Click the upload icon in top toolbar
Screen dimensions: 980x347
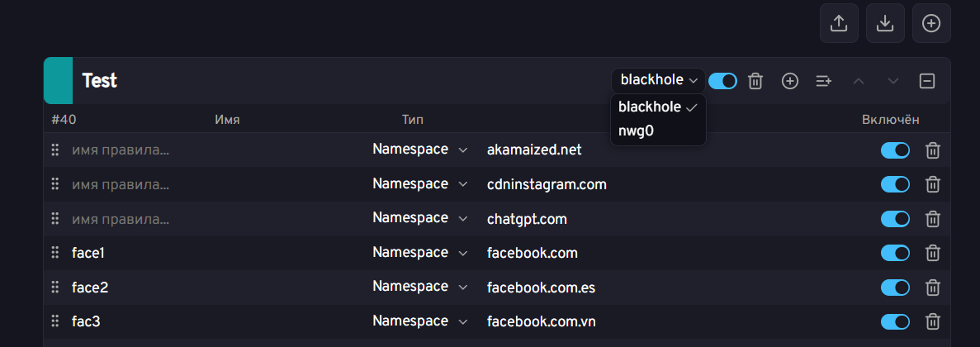click(x=839, y=23)
